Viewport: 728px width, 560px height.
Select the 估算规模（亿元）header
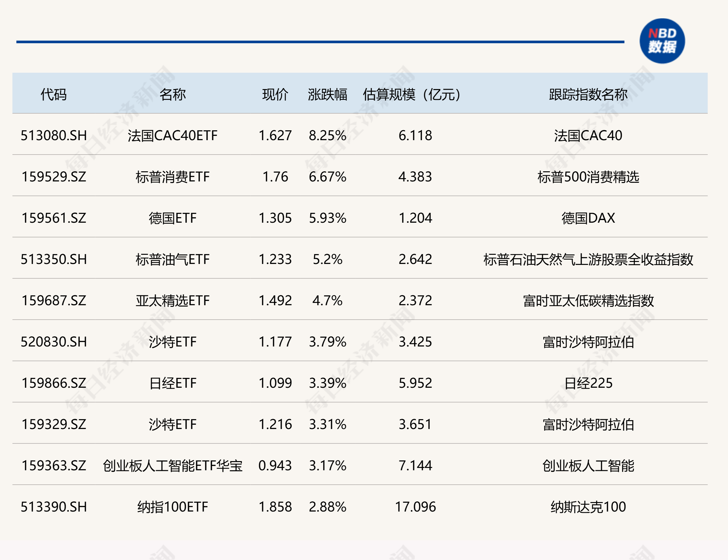(411, 94)
